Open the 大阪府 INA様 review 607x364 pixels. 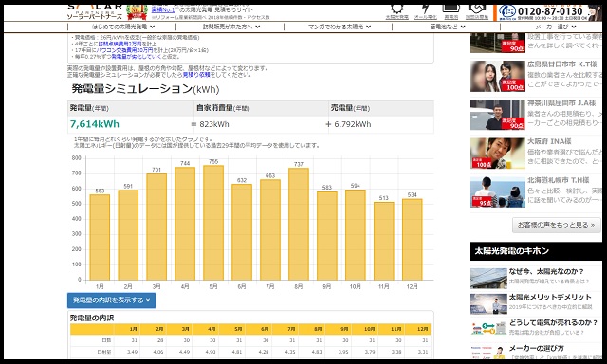[549, 141]
